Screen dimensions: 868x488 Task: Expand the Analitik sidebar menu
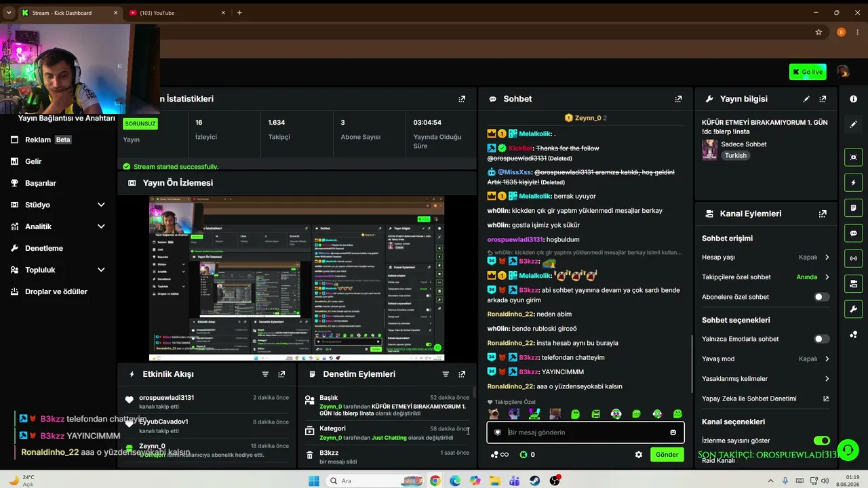coord(101,226)
